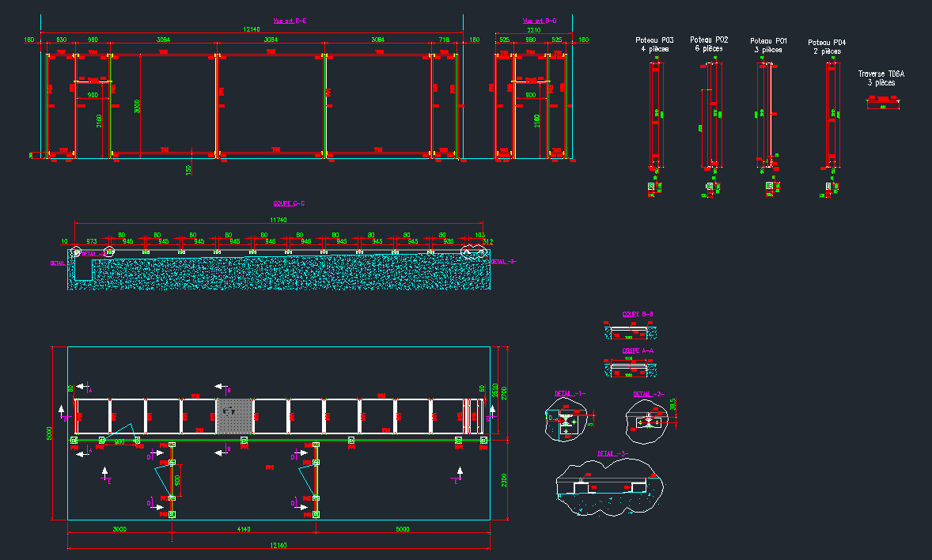Image resolution: width=932 pixels, height=560 pixels.
Task: Select the "Poteau P01" label
Action: 769,40
